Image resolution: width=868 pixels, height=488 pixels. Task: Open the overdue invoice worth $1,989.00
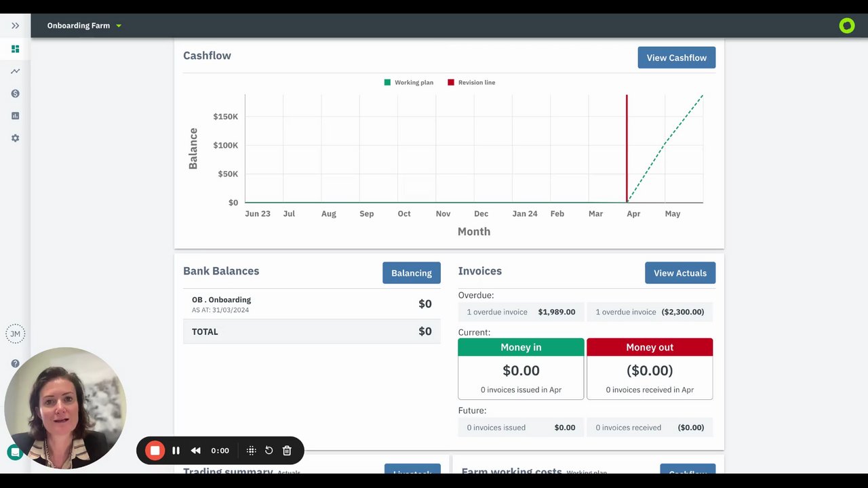pyautogui.click(x=521, y=312)
